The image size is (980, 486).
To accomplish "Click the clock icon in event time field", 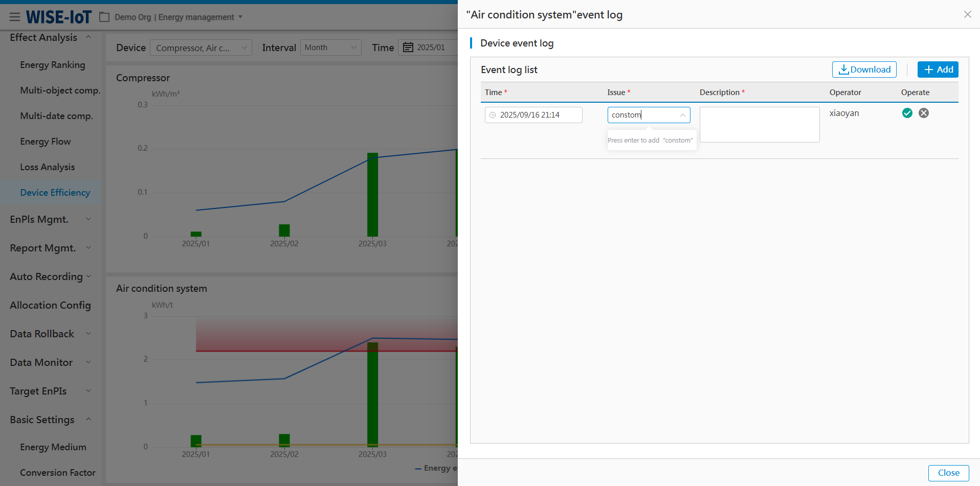I will click(493, 115).
